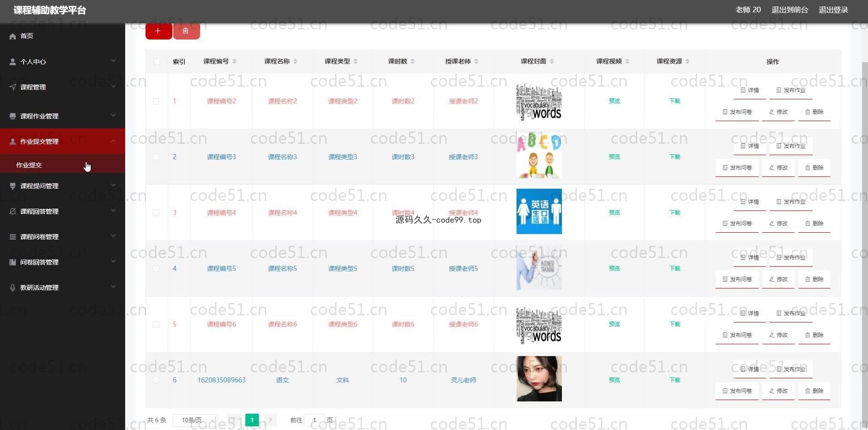This screenshot has height=430, width=868.
Task: Collapse 作业提交管理 menu chevron
Action: pos(113,141)
